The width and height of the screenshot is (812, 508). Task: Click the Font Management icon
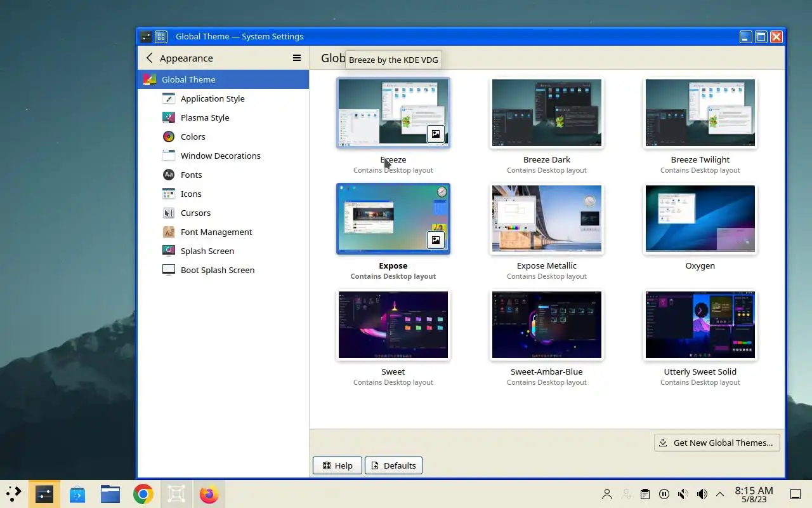169,232
